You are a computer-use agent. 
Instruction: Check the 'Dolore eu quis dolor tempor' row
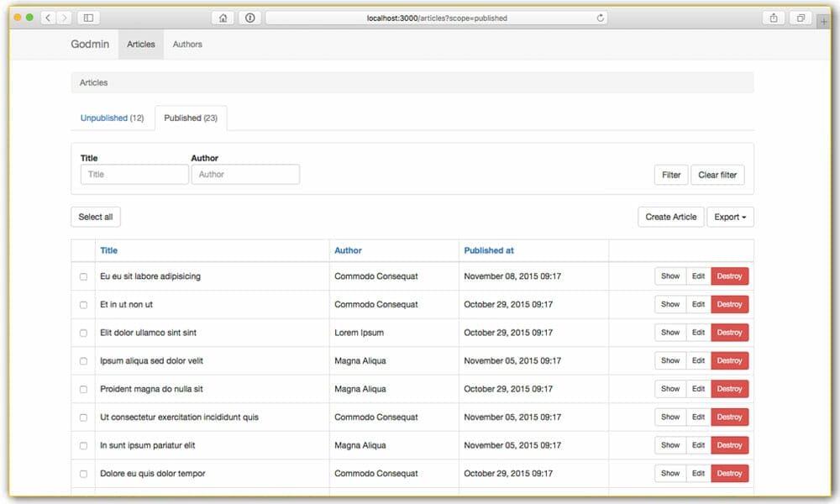point(83,473)
